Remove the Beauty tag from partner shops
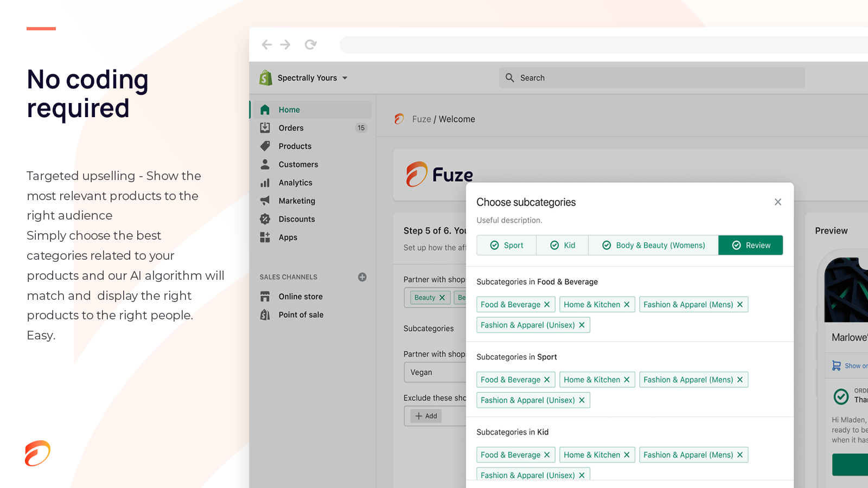 coord(442,297)
